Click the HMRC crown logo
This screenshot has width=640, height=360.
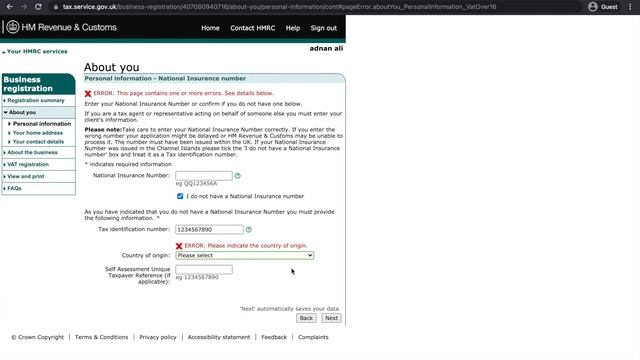13,27
